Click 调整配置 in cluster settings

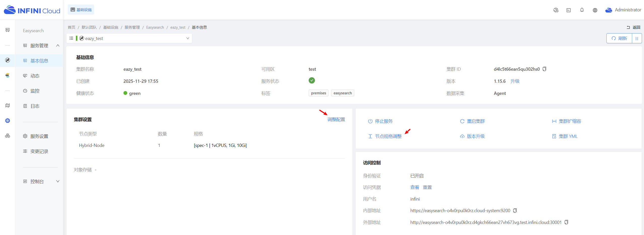coord(336,120)
